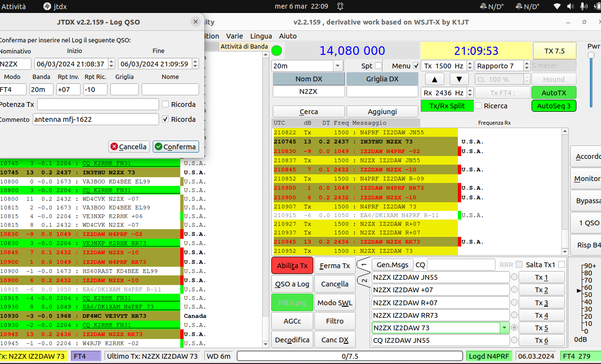Adjust the Pwr vertical slider
The image size is (601, 364).
(x=591, y=79)
